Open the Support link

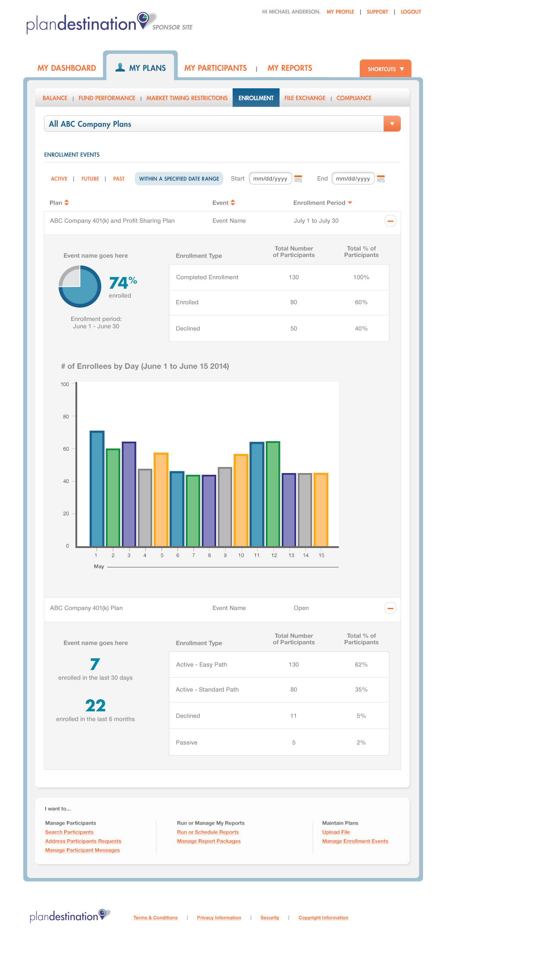(x=377, y=12)
